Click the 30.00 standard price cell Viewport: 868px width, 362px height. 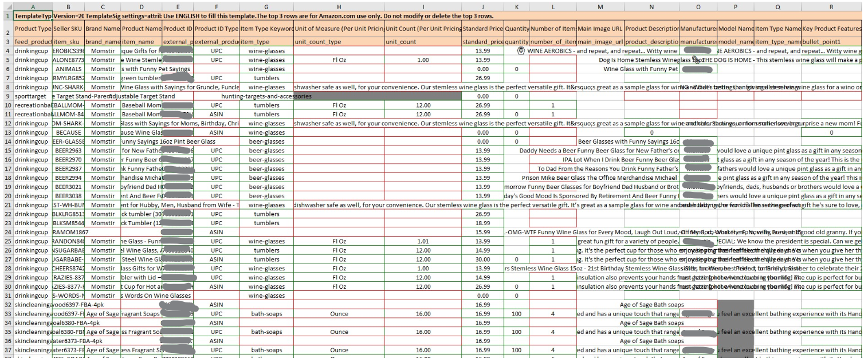(482, 259)
